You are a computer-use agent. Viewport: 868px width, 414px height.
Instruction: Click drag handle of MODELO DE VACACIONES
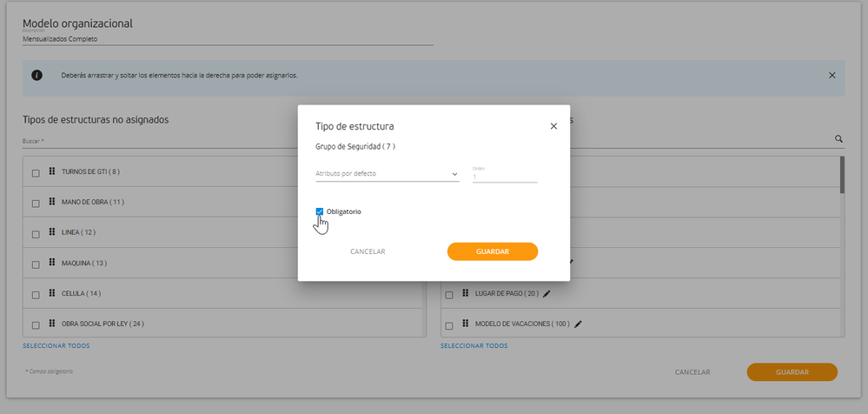pos(465,323)
